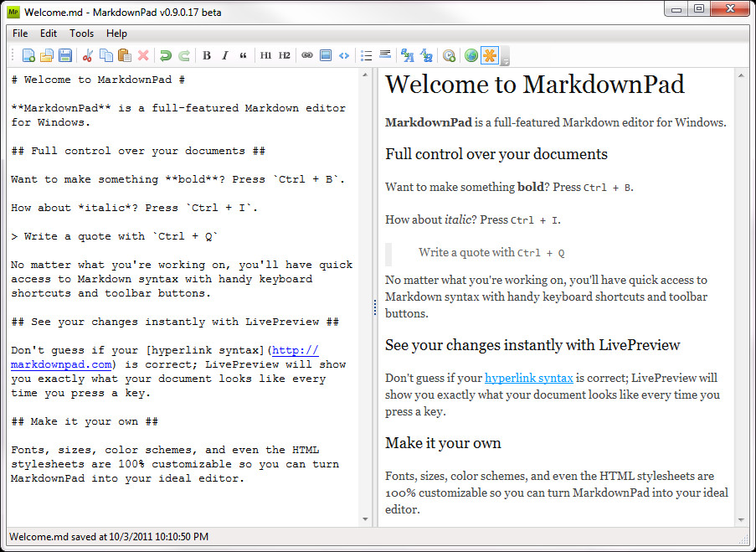Click the status bar corner grip at the window's lower right
Screen dimensions: 756x552
coord(743,538)
